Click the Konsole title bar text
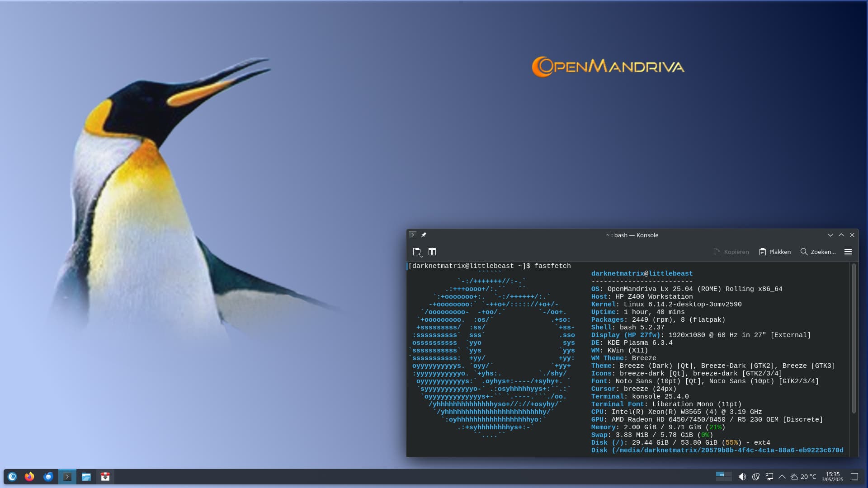The image size is (868, 488). pyautogui.click(x=632, y=235)
